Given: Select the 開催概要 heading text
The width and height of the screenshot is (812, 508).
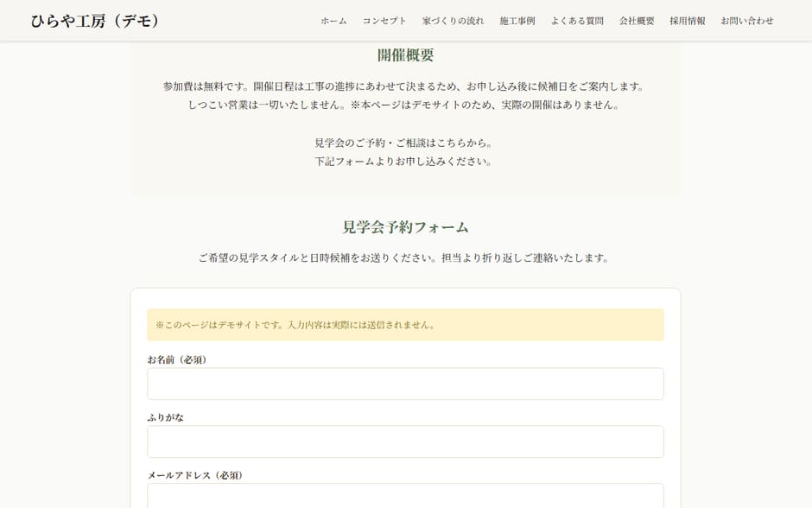Looking at the screenshot, I should pyautogui.click(x=405, y=55).
